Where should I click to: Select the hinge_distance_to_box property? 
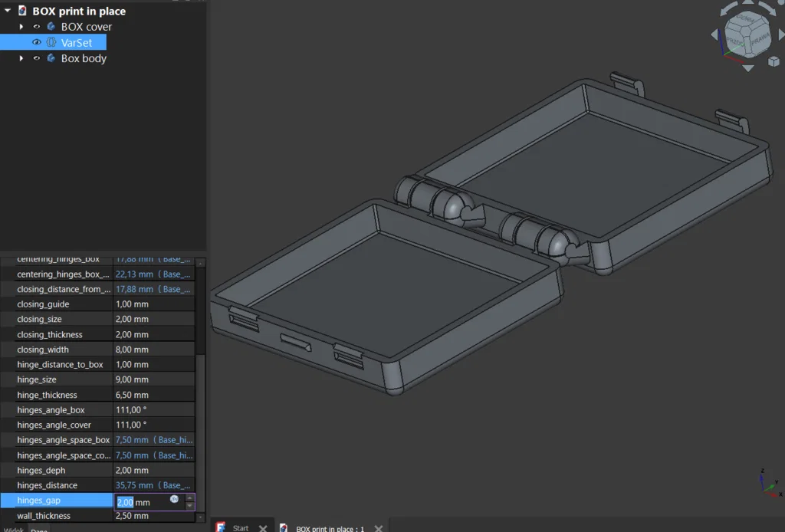(x=60, y=364)
